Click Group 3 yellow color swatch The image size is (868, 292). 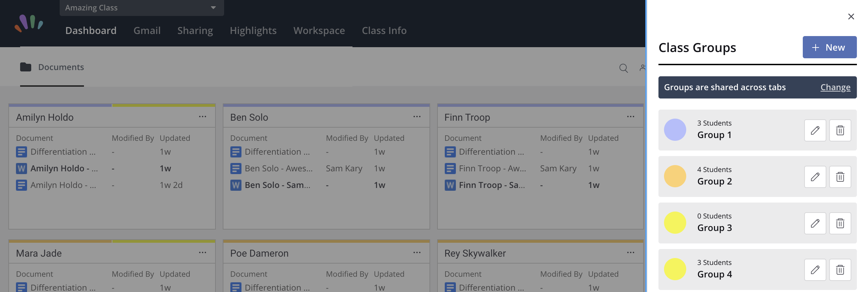pyautogui.click(x=675, y=223)
